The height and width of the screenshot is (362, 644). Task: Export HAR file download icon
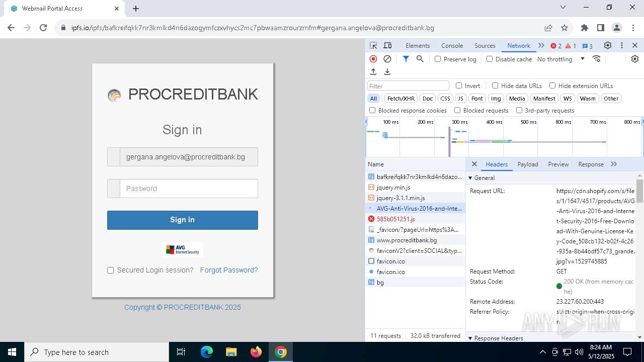387,72
